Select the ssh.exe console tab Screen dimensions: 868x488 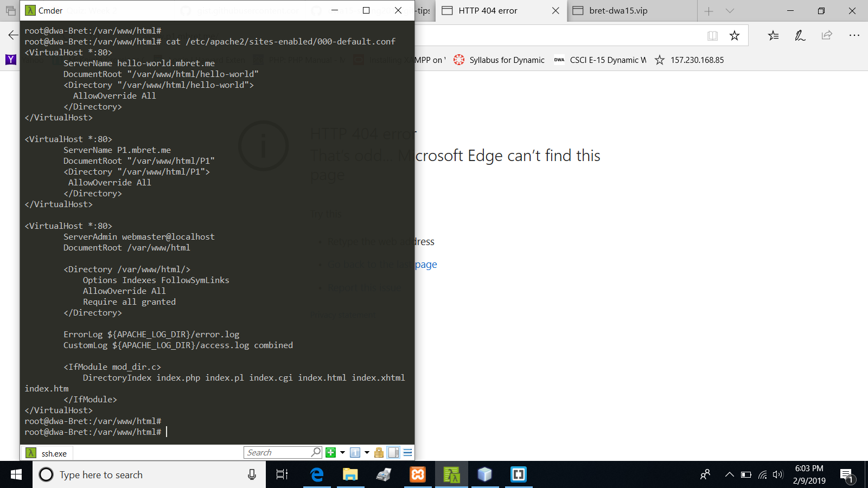pos(47,453)
